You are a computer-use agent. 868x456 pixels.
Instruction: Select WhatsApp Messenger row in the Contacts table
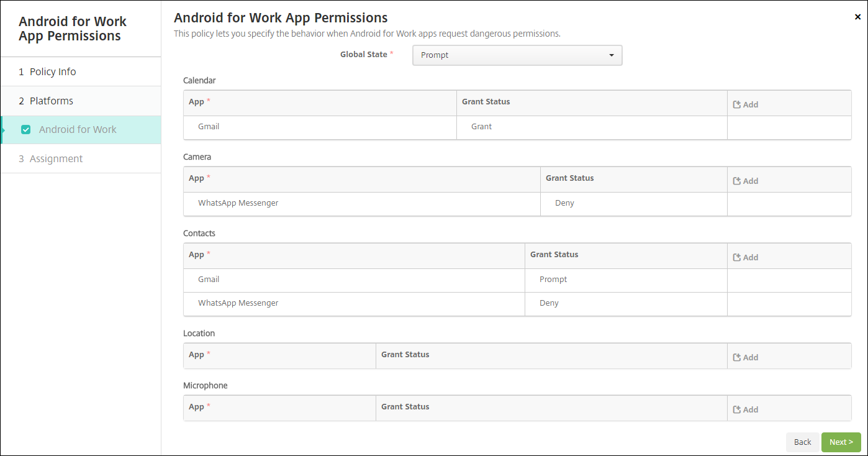(238, 303)
